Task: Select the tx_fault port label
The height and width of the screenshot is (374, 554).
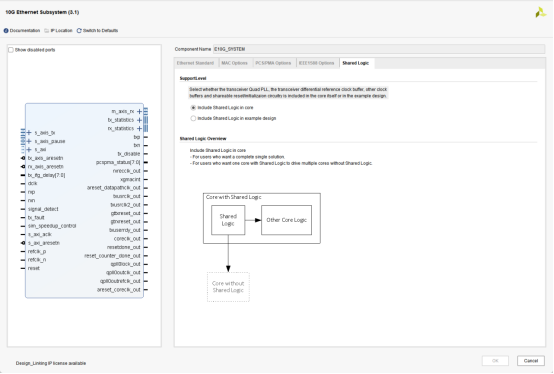Action: 36,218
